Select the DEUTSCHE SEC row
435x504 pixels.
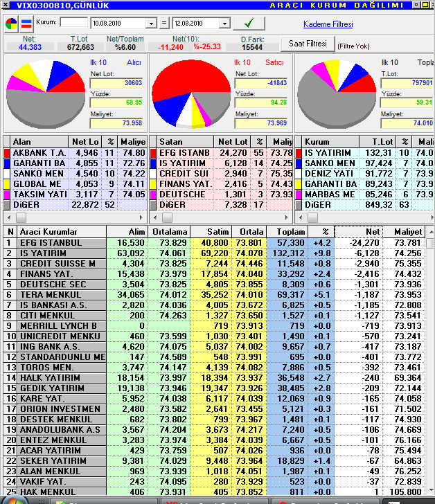pos(215,285)
